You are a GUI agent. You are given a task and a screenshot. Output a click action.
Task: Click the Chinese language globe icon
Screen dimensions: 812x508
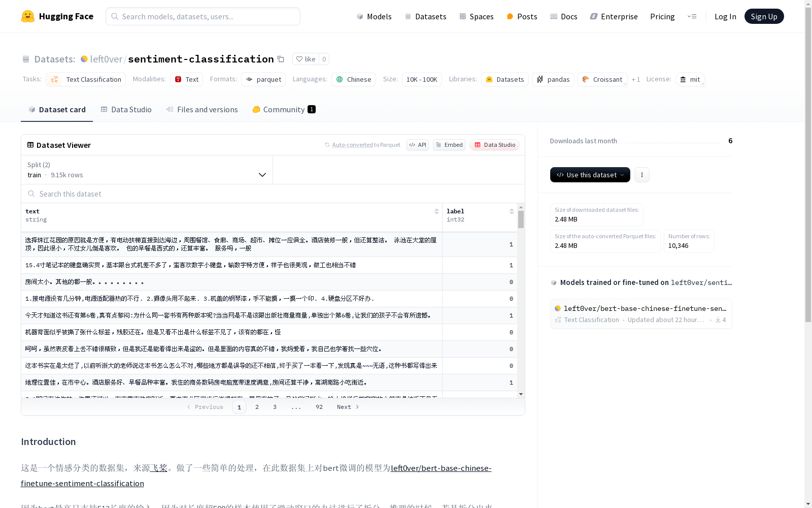(340, 79)
